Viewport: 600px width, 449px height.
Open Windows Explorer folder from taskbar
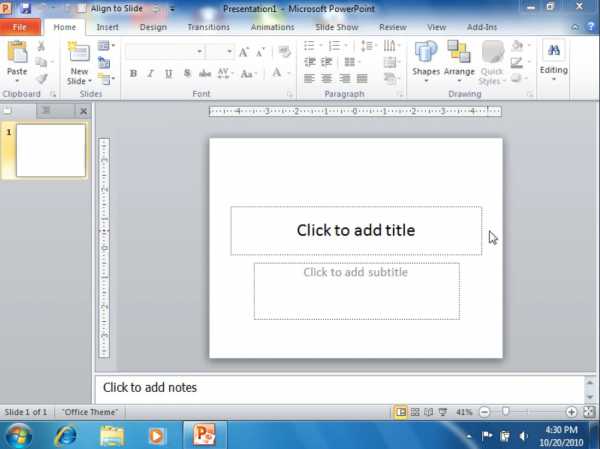click(x=111, y=436)
